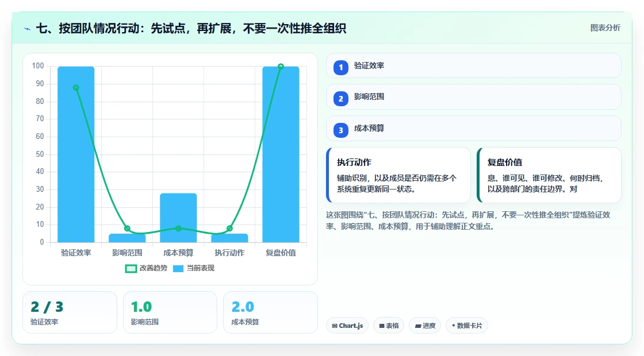Click the 图表分析 label in header
Viewport: 644px width, 356px height.
605,28
